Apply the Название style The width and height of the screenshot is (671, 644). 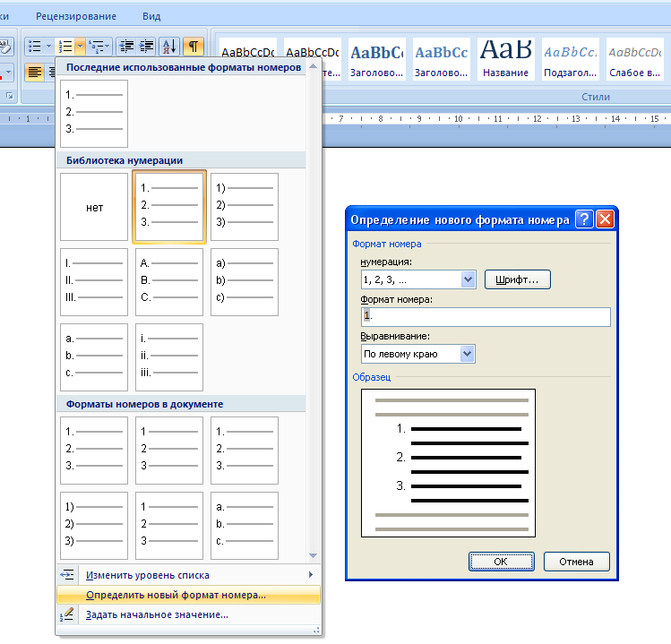tap(505, 58)
